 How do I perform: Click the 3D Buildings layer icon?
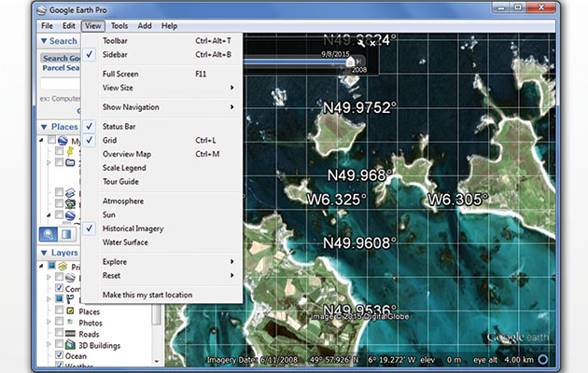tap(70, 344)
